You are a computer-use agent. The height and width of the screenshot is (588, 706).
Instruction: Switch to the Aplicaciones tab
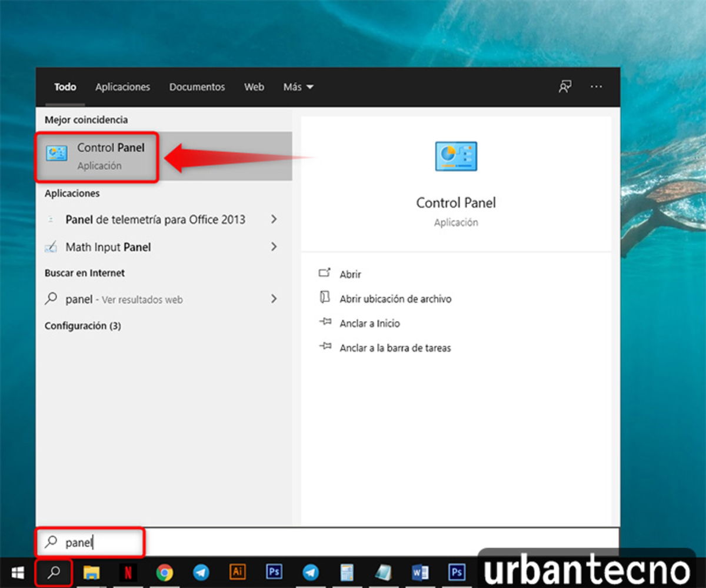122,87
